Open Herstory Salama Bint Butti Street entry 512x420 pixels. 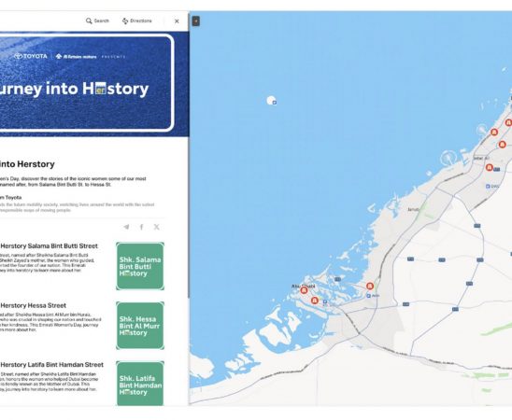(49, 245)
